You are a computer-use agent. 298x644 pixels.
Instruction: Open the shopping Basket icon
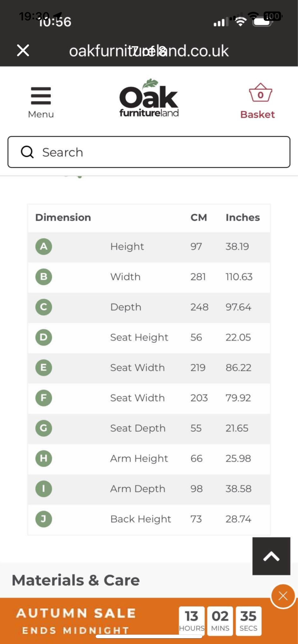(x=260, y=93)
